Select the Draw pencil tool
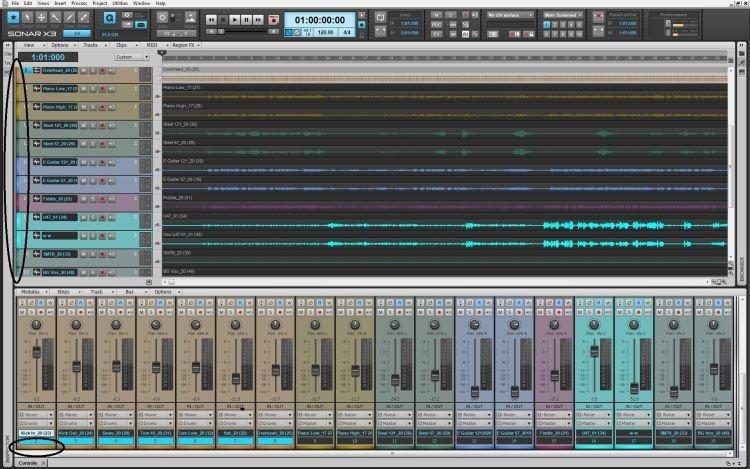This screenshot has width=750, height=469. 70,18
